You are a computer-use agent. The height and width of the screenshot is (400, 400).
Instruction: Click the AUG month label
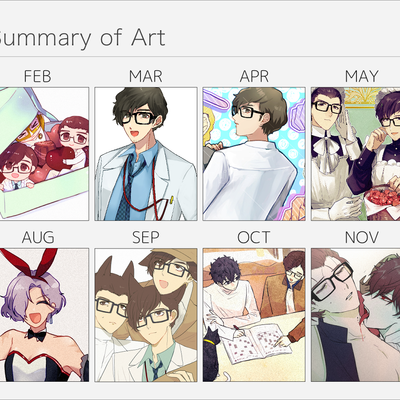pyautogui.click(x=38, y=238)
